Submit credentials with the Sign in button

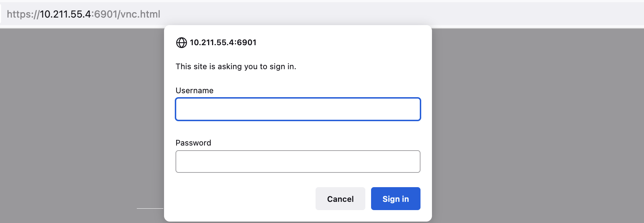click(x=395, y=199)
